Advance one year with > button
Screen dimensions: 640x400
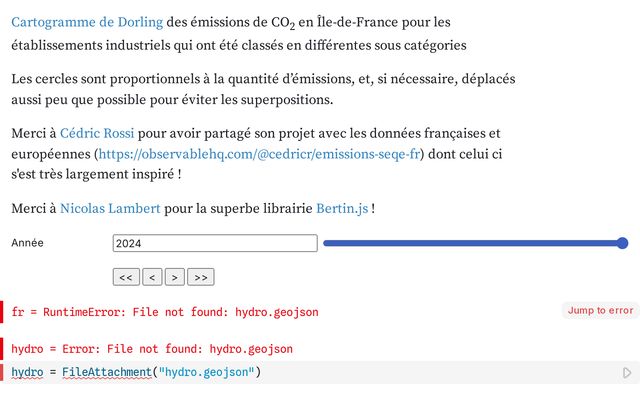174,277
